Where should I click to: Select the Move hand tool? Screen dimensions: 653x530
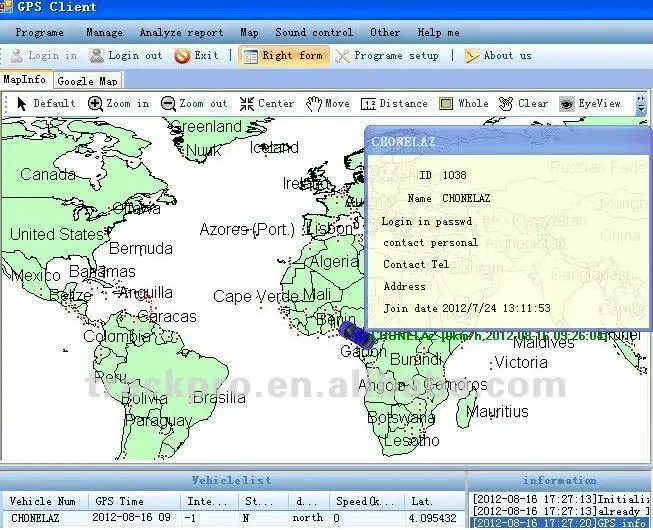point(328,103)
